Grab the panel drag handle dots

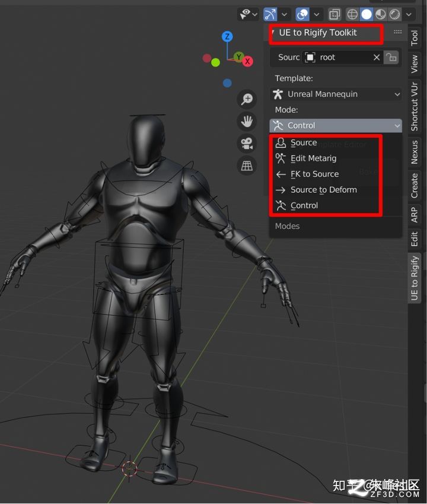tap(397, 32)
